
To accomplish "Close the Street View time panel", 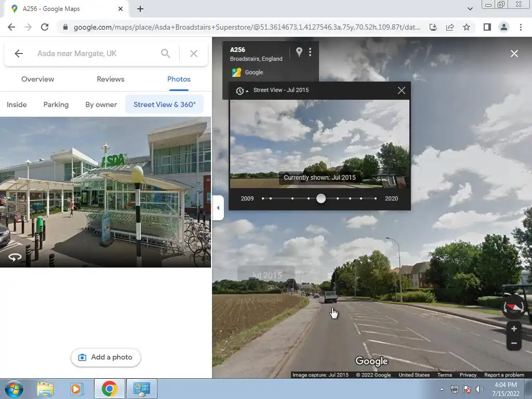I will [402, 90].
